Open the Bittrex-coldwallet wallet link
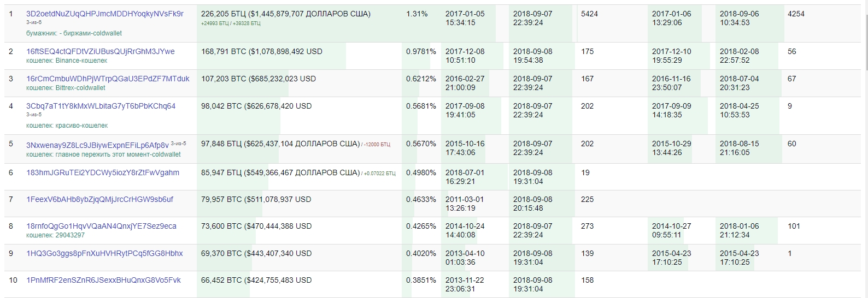 pyautogui.click(x=80, y=88)
